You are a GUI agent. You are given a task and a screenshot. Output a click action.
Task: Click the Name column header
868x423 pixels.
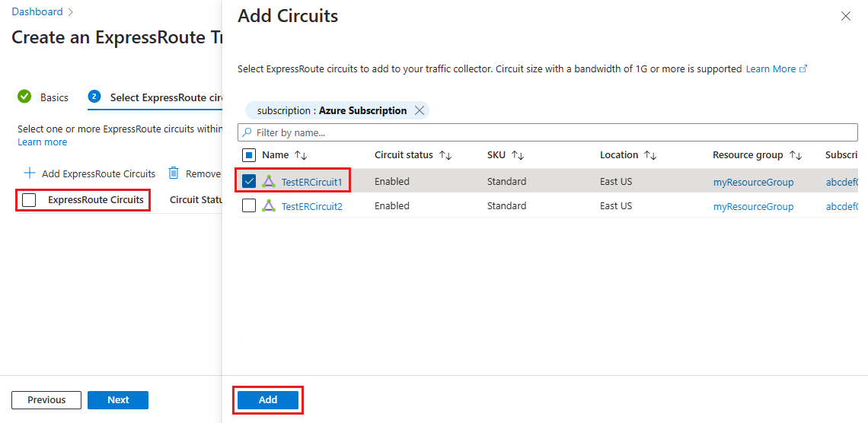pos(275,155)
